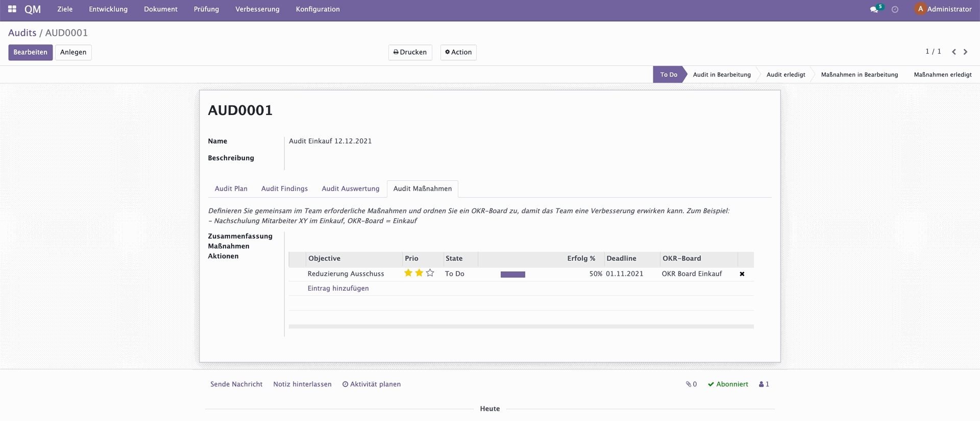Set status to Audit in Bearbeitung
This screenshot has width=980, height=421.
pyautogui.click(x=722, y=75)
